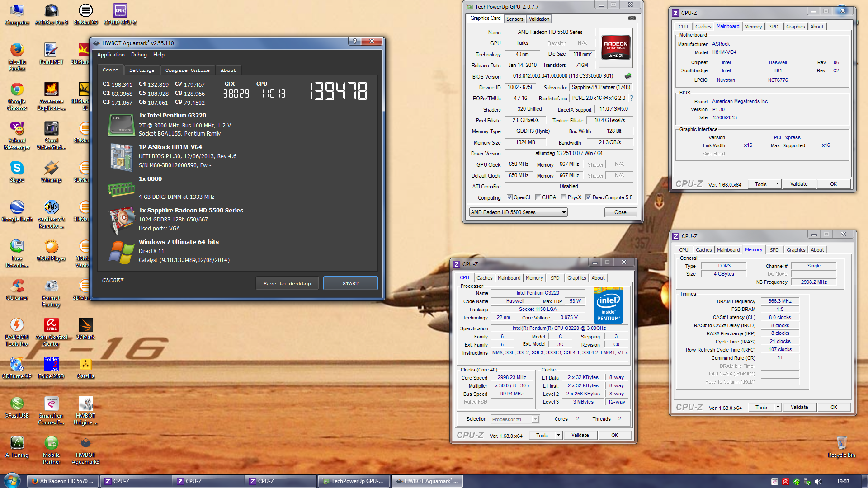The height and width of the screenshot is (488, 868).
Task: Launch Mozilla Firefox from desktop
Action: coord(17,56)
